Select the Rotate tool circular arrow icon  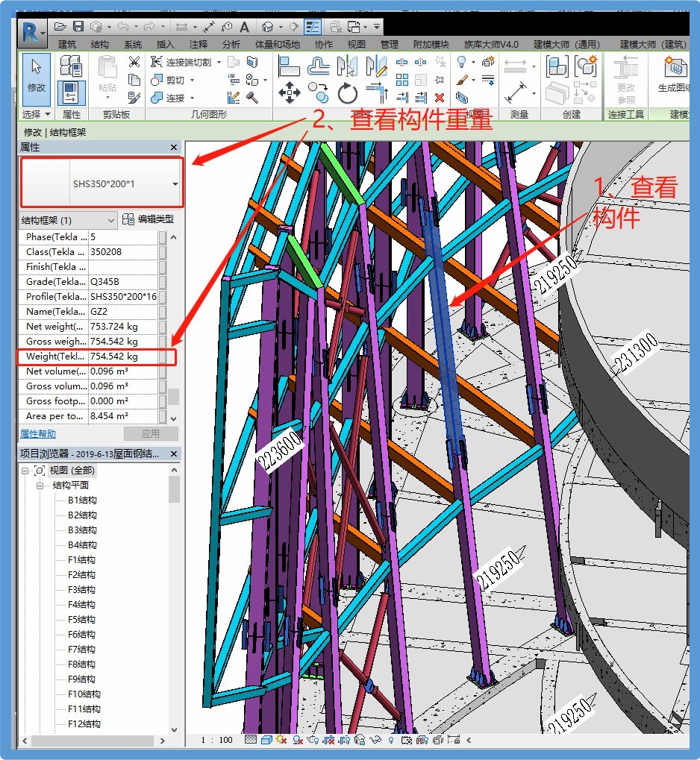click(347, 93)
